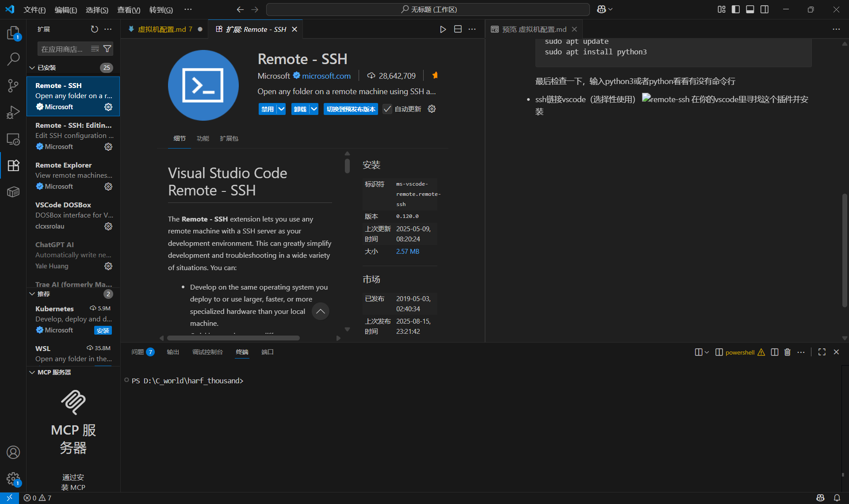Toggle the primary side bar layout button
The width and height of the screenshot is (849, 504).
point(736,9)
